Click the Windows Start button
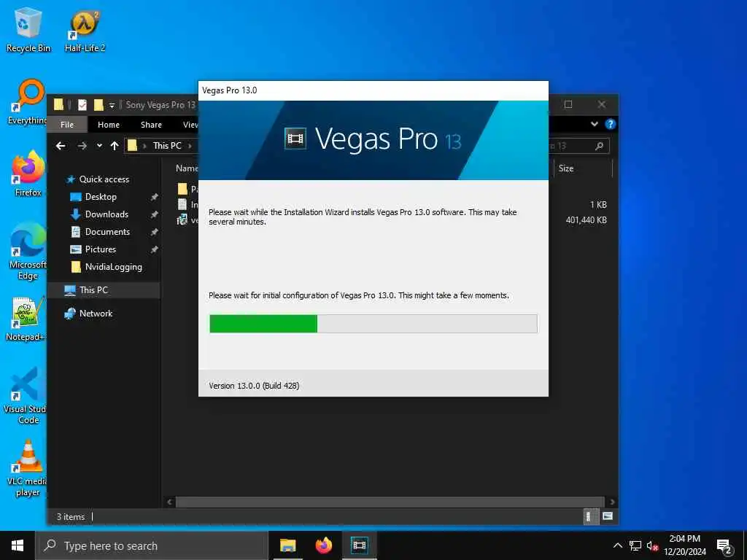This screenshot has width=747, height=560. pos(18,545)
